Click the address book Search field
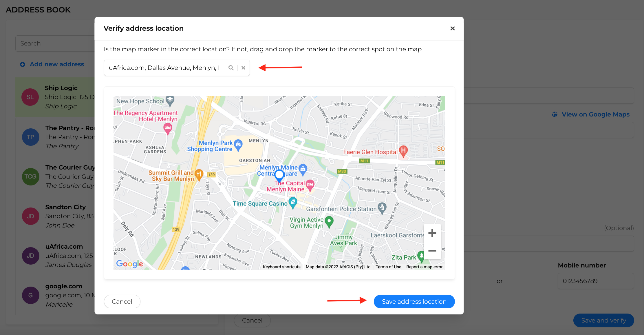The width and height of the screenshot is (644, 335). [x=55, y=43]
